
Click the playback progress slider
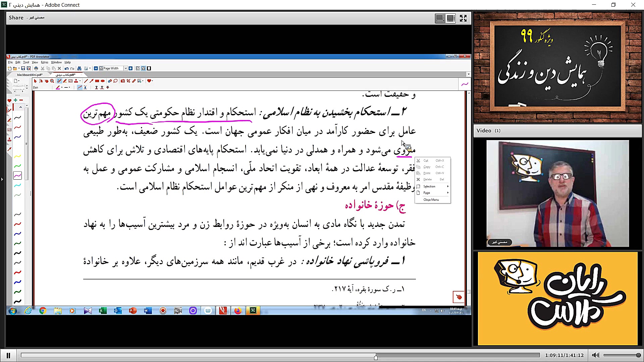(x=376, y=355)
